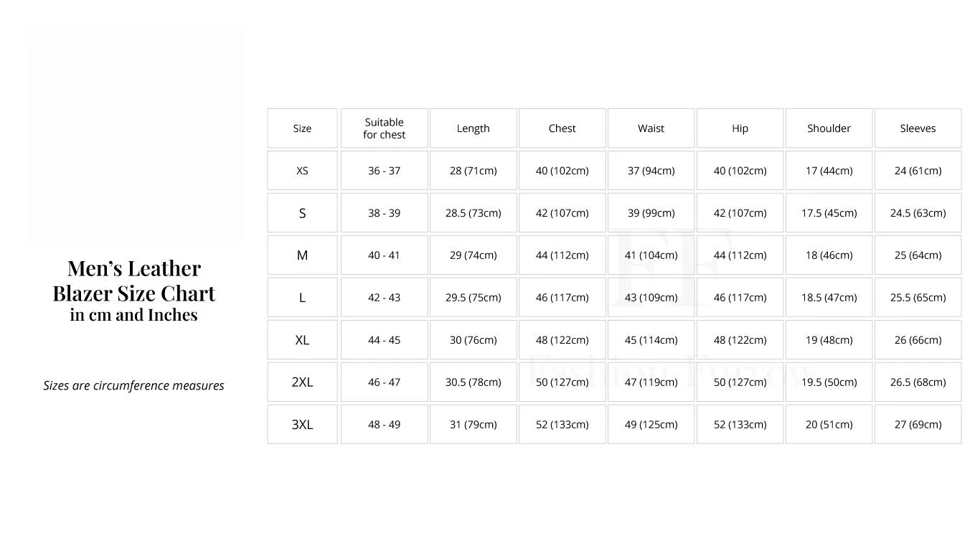Click the '48 (122cm)' chest cell for XL

point(562,340)
